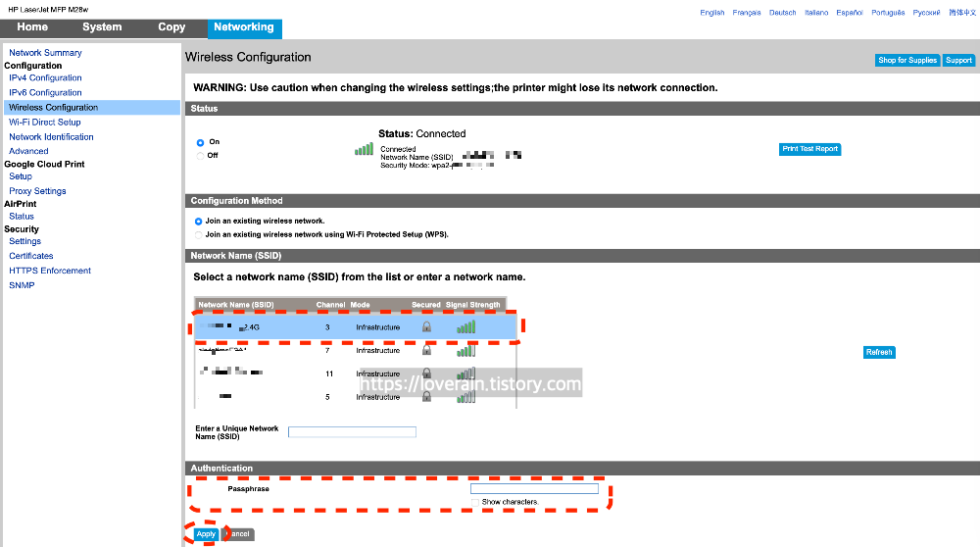Select join using Wi-Fi Protected Setup (WPS)
Image resolution: width=980 pixels, height=547 pixels.
(198, 235)
